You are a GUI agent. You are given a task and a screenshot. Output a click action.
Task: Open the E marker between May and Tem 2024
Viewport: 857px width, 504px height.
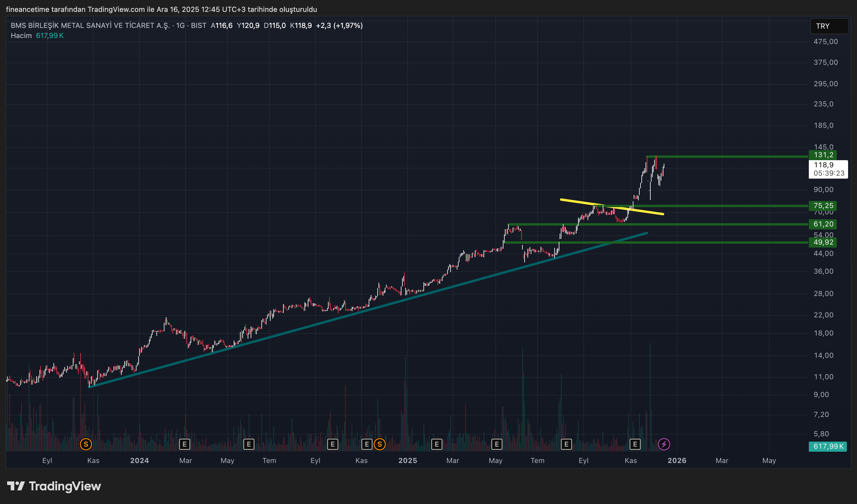(x=249, y=444)
